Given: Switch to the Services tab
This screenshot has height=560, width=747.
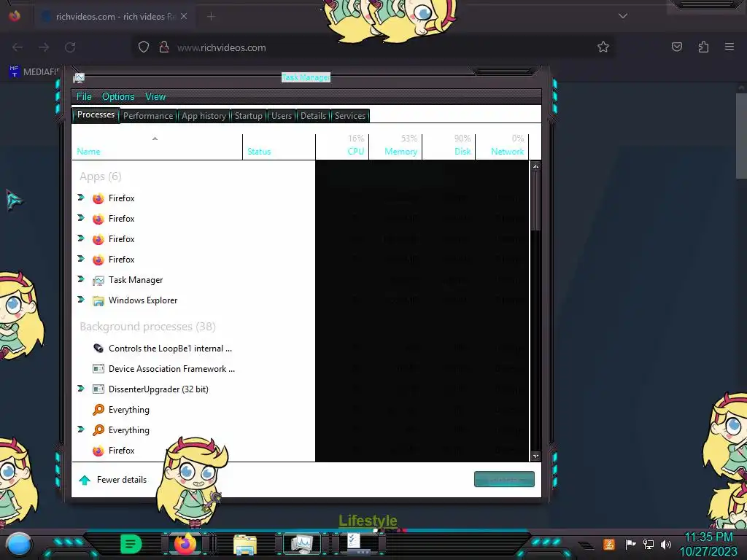Looking at the screenshot, I should [x=349, y=116].
